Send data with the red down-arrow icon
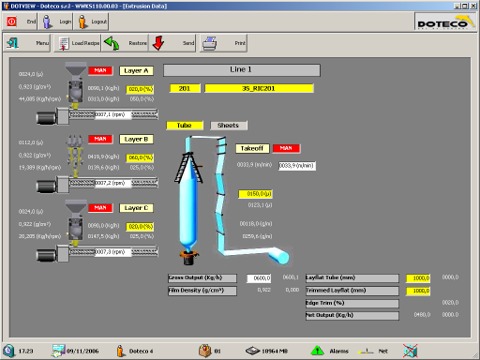This screenshot has height=360, width=480. coord(158,43)
